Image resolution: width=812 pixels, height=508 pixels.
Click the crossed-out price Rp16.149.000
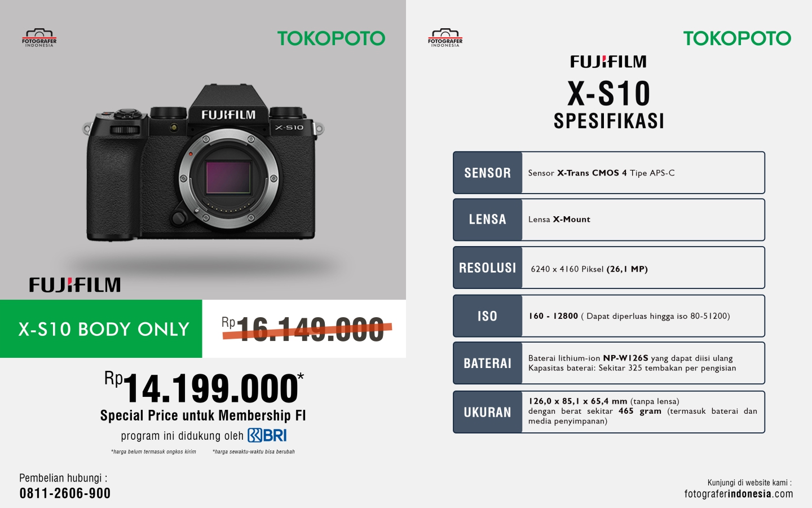pos(306,329)
